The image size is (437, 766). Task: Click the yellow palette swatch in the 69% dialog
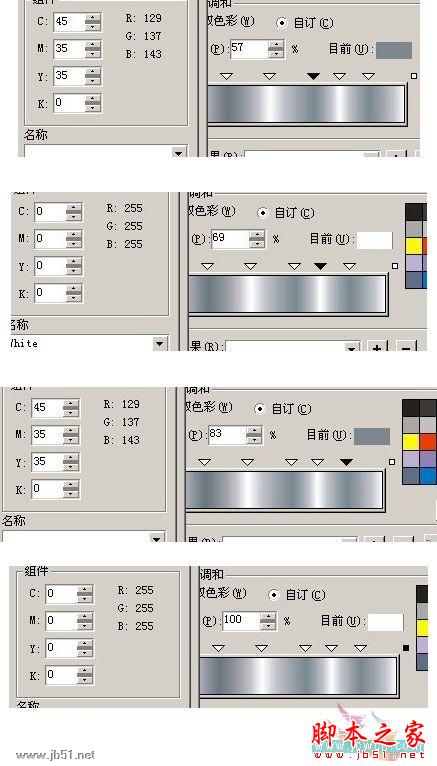[x=413, y=246]
